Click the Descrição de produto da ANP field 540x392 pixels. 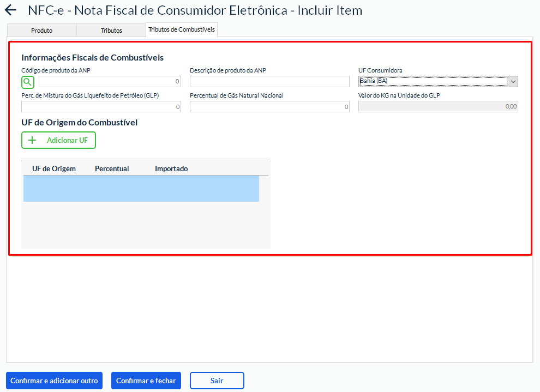(269, 82)
